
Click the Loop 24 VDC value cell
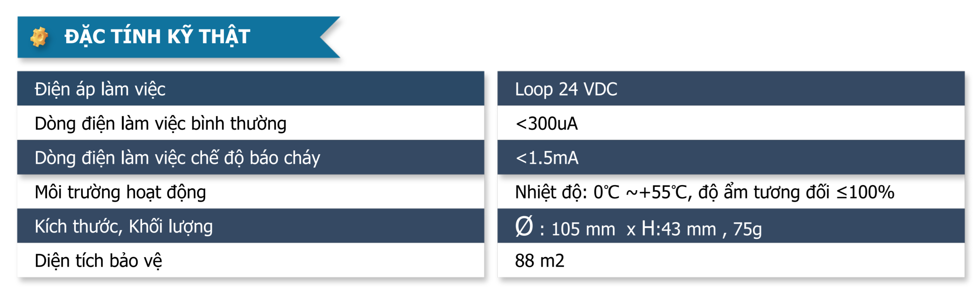click(x=731, y=88)
